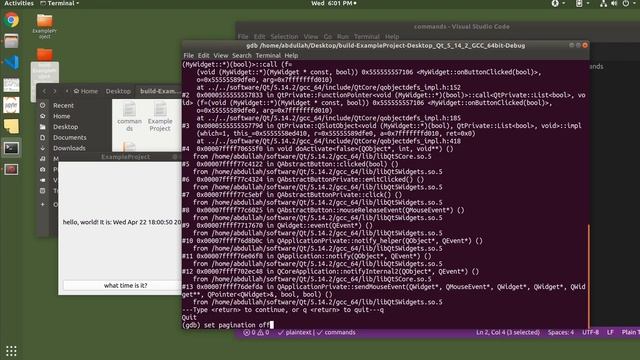This screenshot has height=360, width=640.
Task: Click the network icon in top bar
Action: click(x=603, y=3)
